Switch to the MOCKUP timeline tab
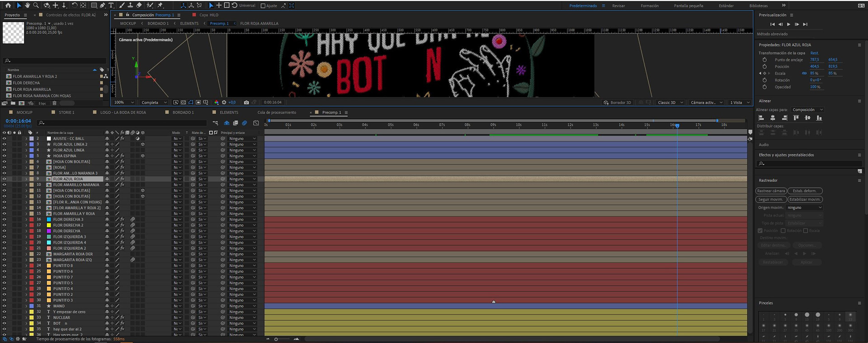Screen dimensions: 868x343 (x=24, y=112)
